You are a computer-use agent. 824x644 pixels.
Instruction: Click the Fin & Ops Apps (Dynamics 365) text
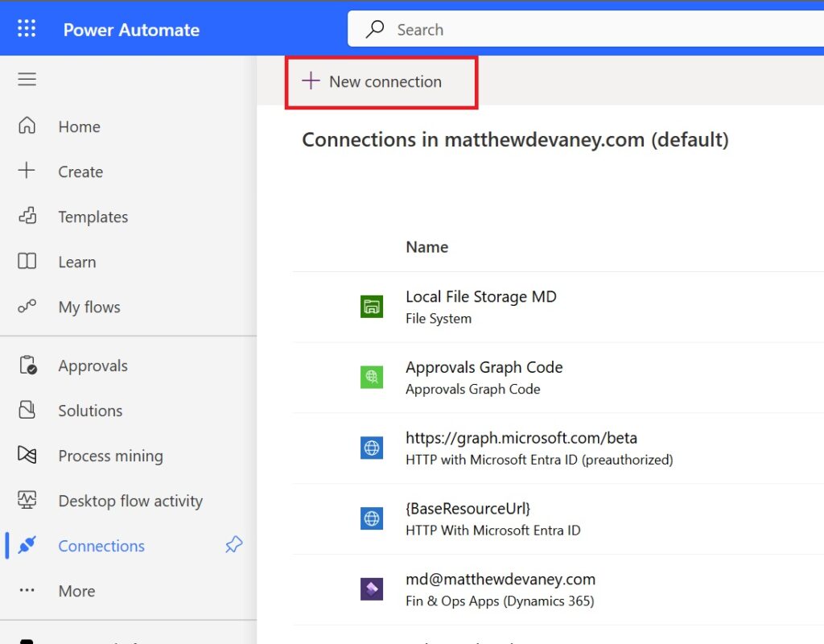(x=500, y=601)
